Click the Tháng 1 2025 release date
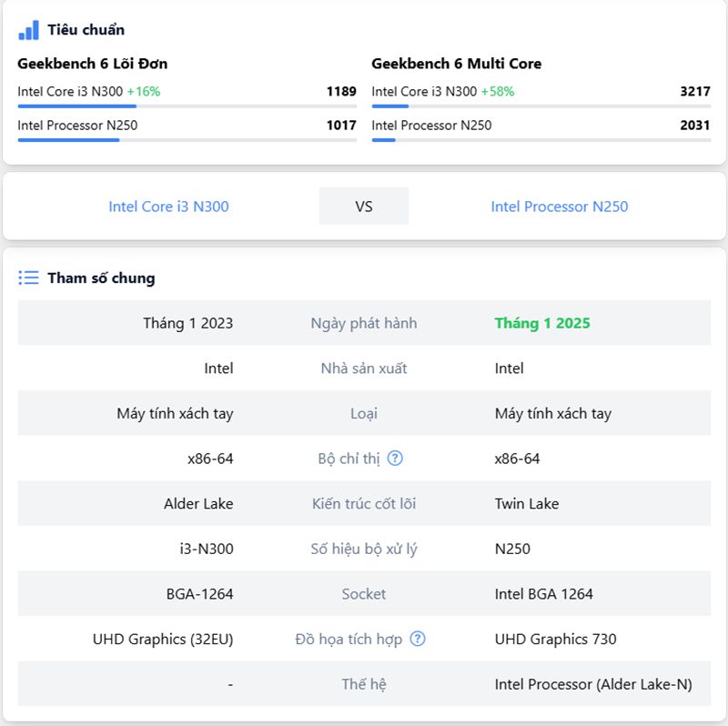728x726 pixels. (542, 323)
